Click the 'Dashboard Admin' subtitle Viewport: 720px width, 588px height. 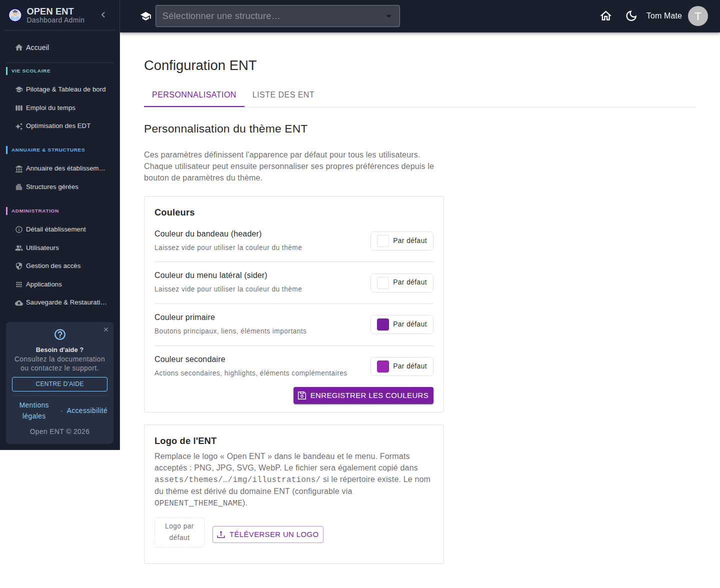pos(55,20)
